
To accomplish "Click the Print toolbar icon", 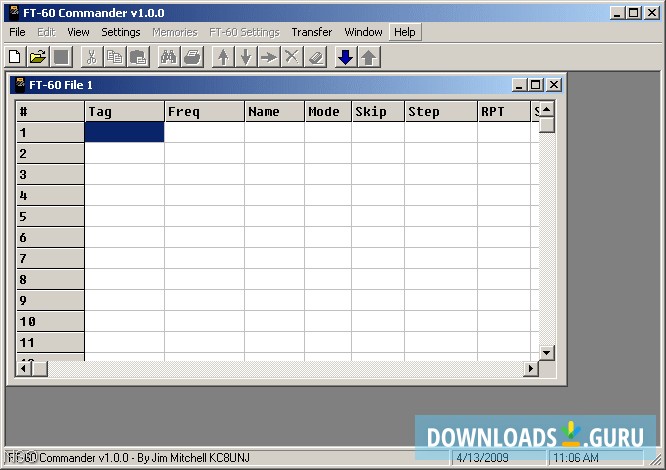I will pos(192,57).
